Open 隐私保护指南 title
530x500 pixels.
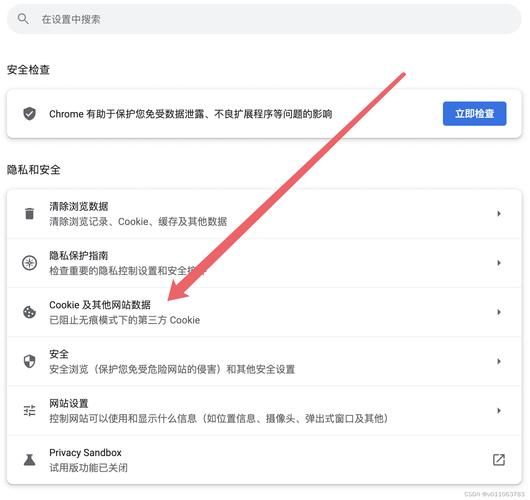click(x=79, y=256)
